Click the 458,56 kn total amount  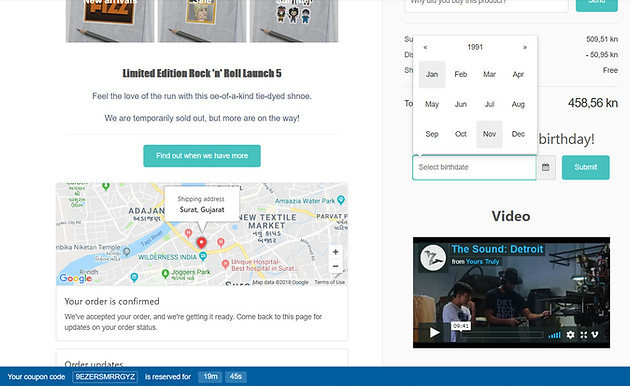[x=593, y=103]
